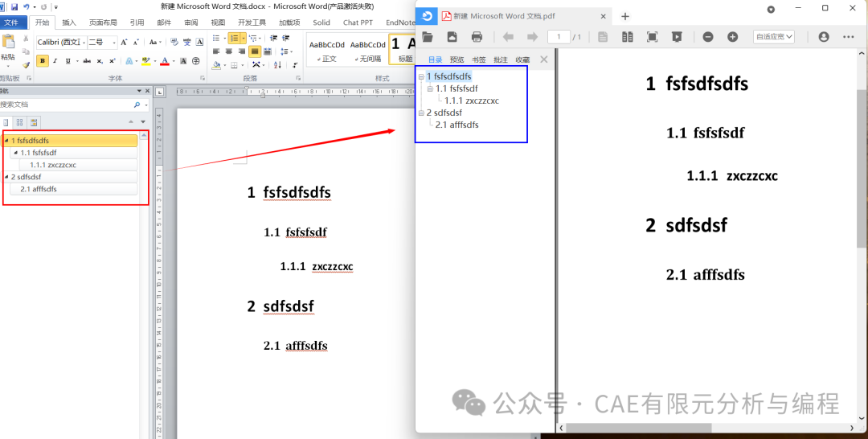Image resolution: width=868 pixels, height=439 pixels.
Task: Click the open folder icon in PDF reader
Action: pos(428,37)
